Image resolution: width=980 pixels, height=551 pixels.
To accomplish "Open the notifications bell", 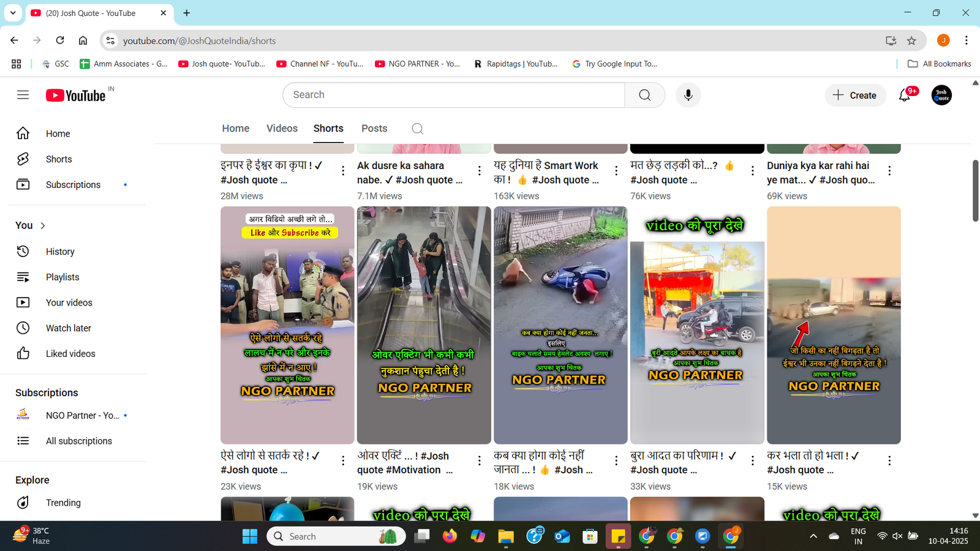I will (x=904, y=96).
